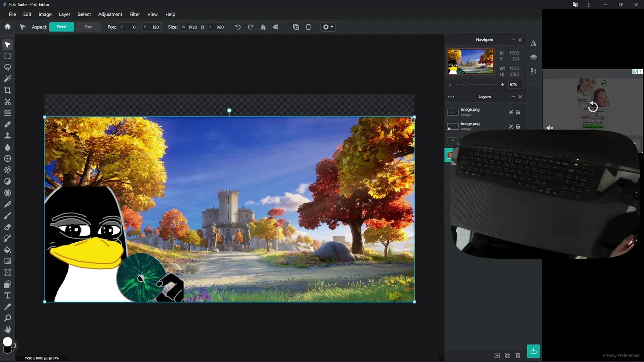Select the color Picker eyedropper tool
Screen dimensions: 644x362
[x=7, y=307]
